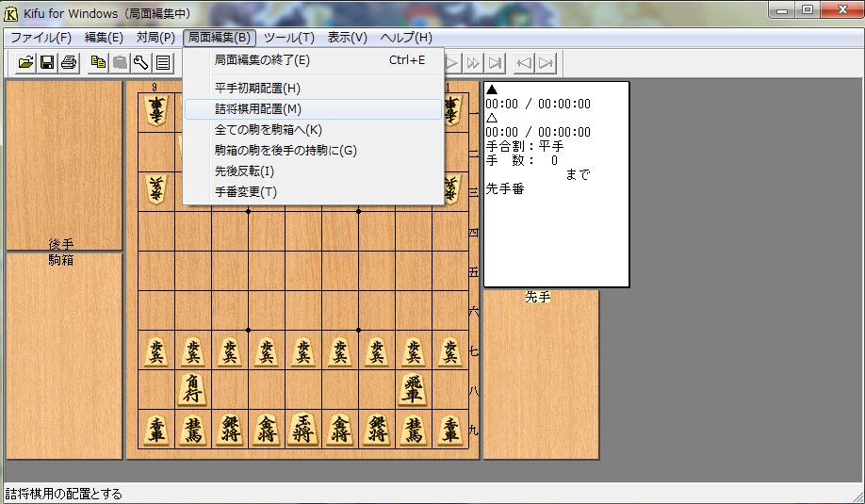Choose 平手初期配置(H) from the menu
The width and height of the screenshot is (865, 504).
pyautogui.click(x=257, y=89)
